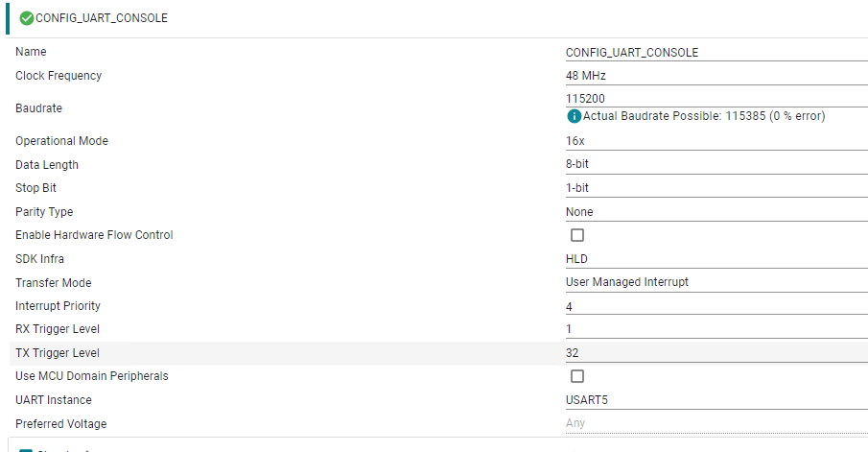
Task: Open the RX Trigger Level dropdown
Action: coord(716,329)
